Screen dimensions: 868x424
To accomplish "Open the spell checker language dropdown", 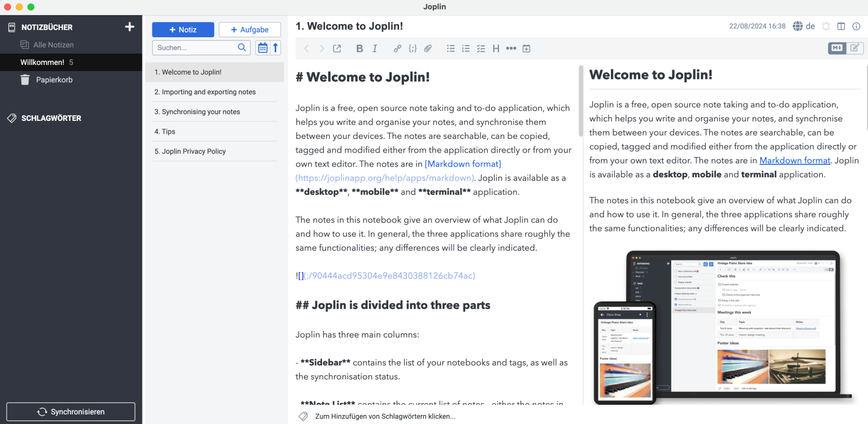I will [804, 27].
